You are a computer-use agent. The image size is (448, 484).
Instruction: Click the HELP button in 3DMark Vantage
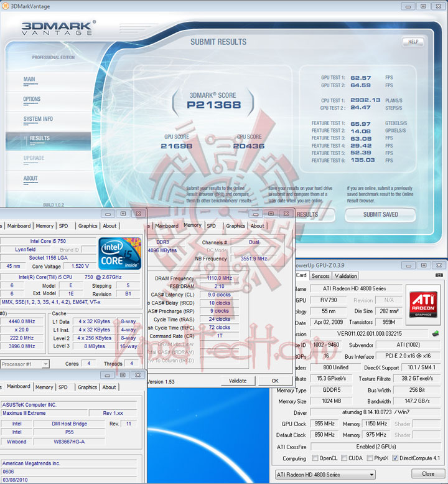pyautogui.click(x=413, y=42)
